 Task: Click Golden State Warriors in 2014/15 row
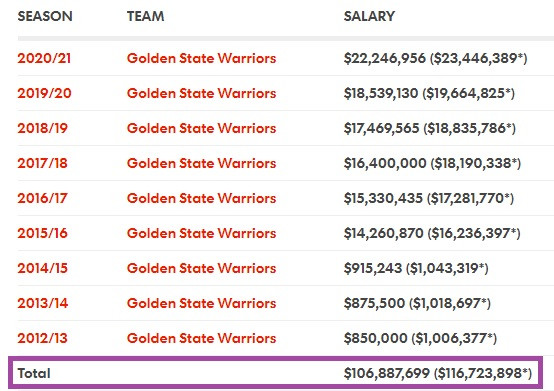point(201,268)
